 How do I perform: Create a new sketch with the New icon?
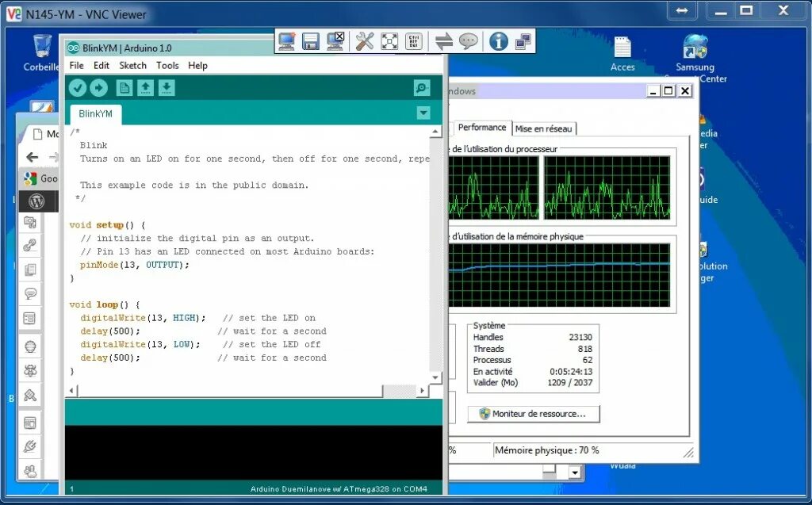click(x=124, y=88)
